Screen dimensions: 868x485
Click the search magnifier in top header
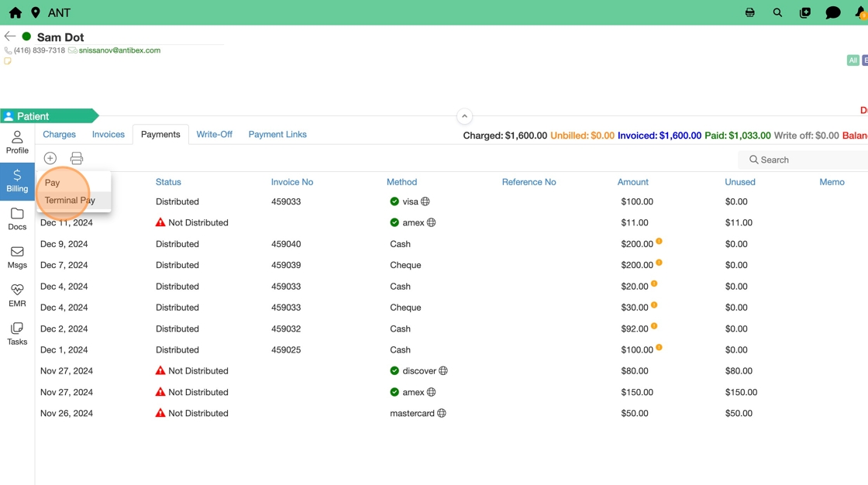pos(777,12)
